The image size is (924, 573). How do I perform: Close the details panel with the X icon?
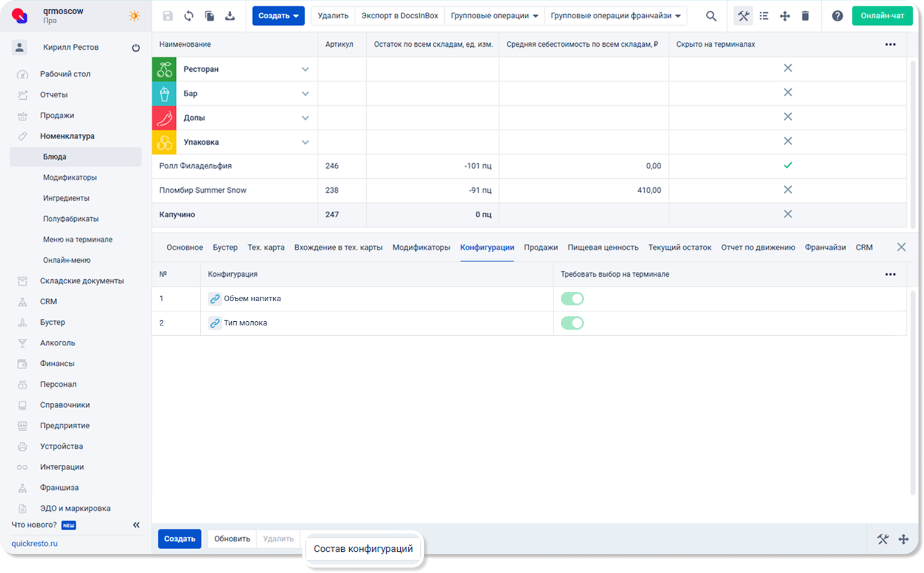(x=901, y=247)
